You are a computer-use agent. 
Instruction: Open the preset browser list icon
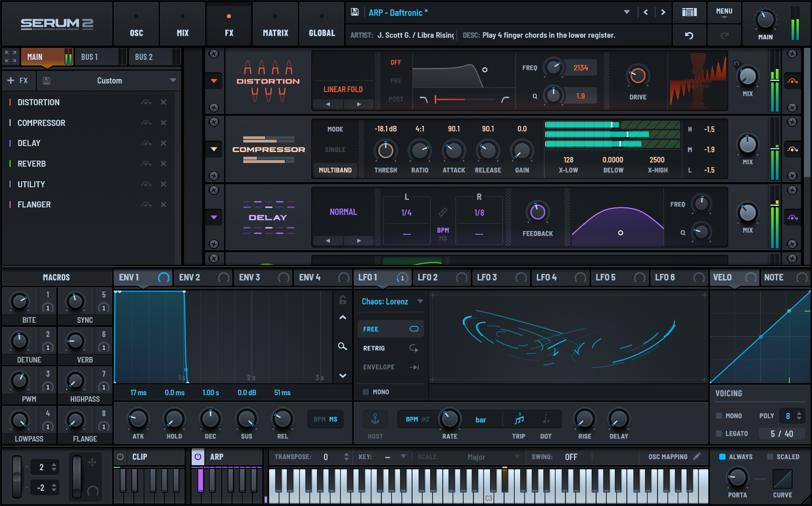pos(689,12)
